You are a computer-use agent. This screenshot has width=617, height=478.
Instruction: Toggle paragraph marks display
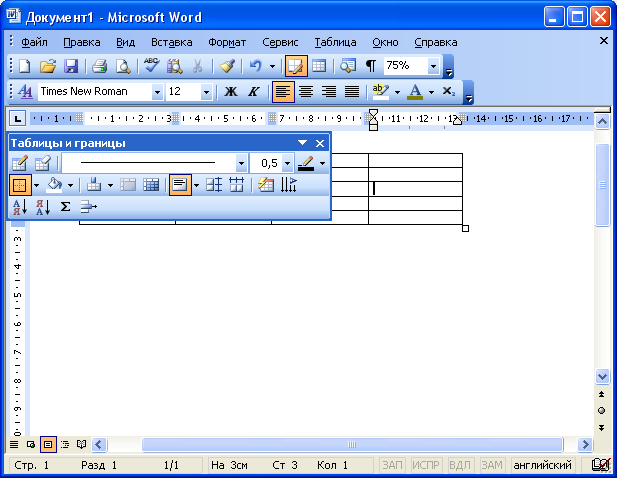[x=371, y=66]
